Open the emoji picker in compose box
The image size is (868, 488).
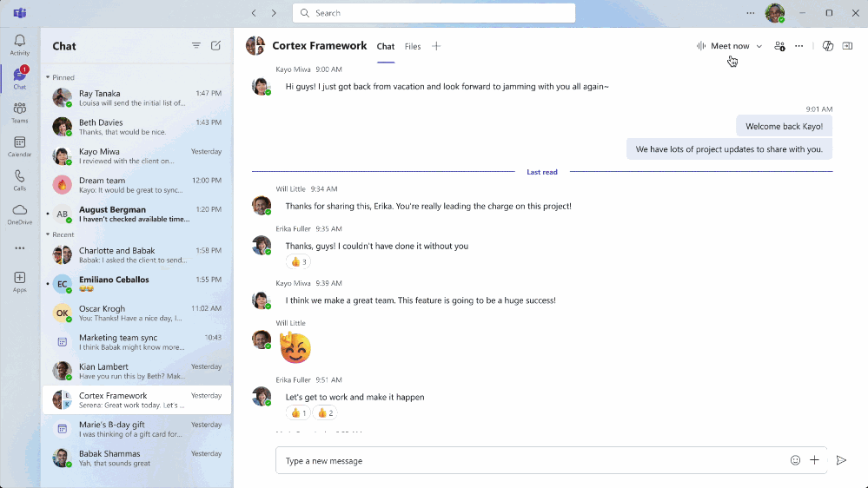(795, 460)
